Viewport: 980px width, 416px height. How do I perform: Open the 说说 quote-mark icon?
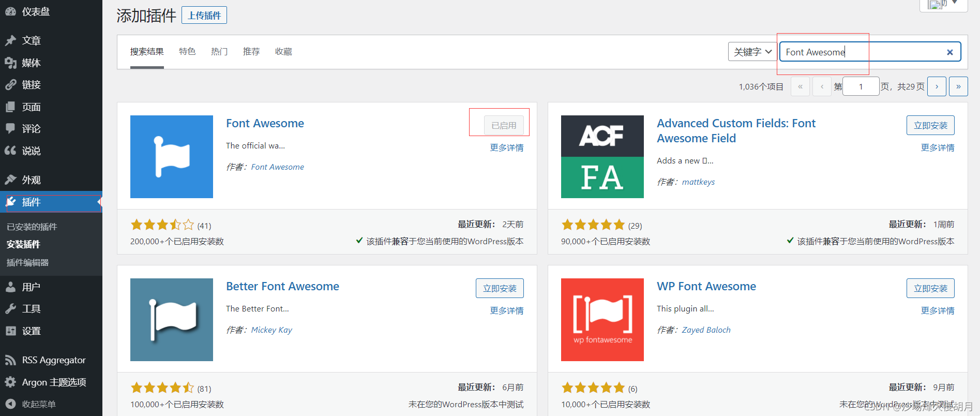coord(11,151)
